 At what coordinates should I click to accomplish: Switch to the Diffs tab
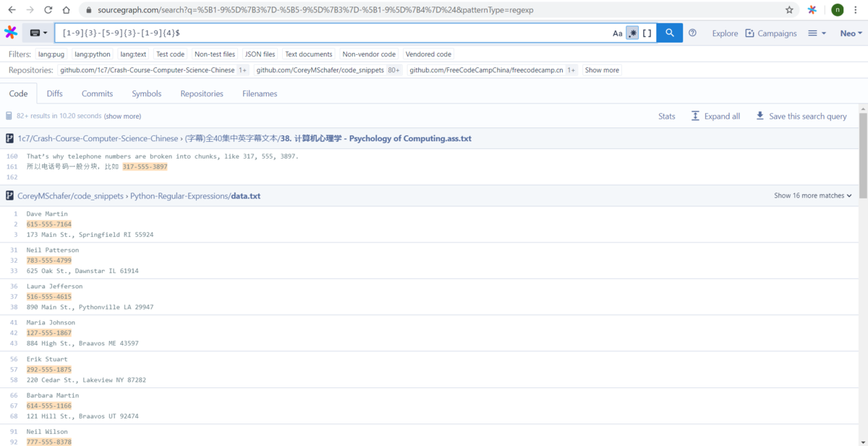(55, 93)
